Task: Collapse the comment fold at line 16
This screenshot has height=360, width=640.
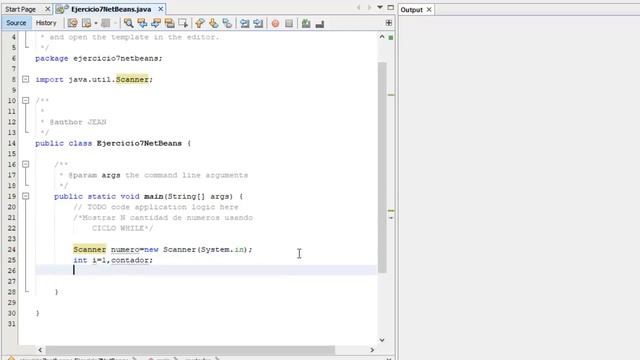Action: 25,164
